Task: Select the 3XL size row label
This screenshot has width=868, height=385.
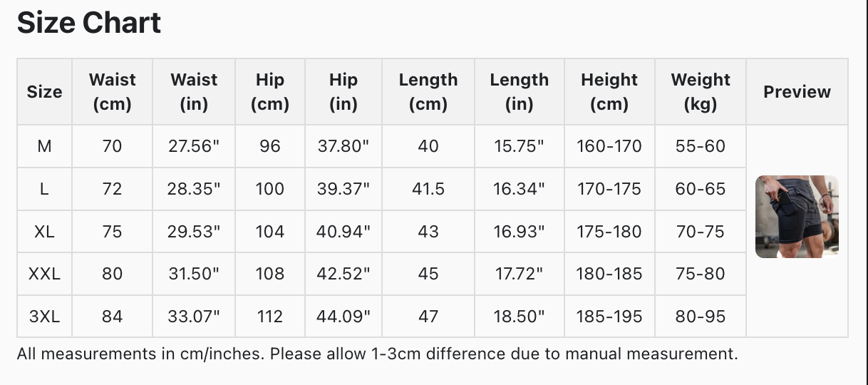Action: [44, 317]
